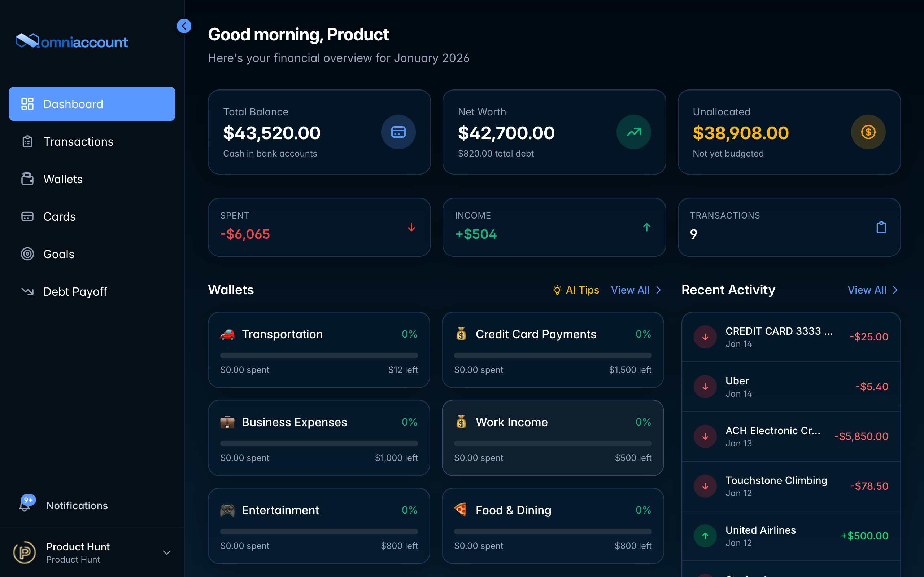Click the omniaccount logo
Image resolution: width=924 pixels, height=577 pixels.
point(71,41)
